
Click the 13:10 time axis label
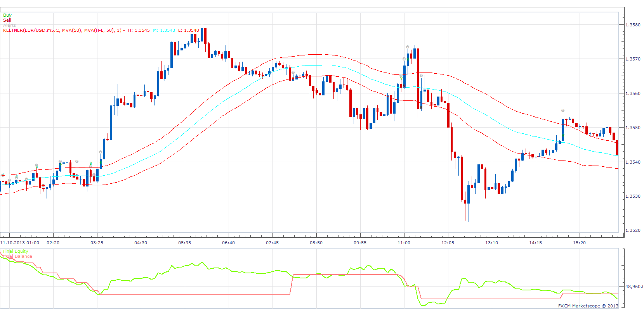pyautogui.click(x=491, y=243)
